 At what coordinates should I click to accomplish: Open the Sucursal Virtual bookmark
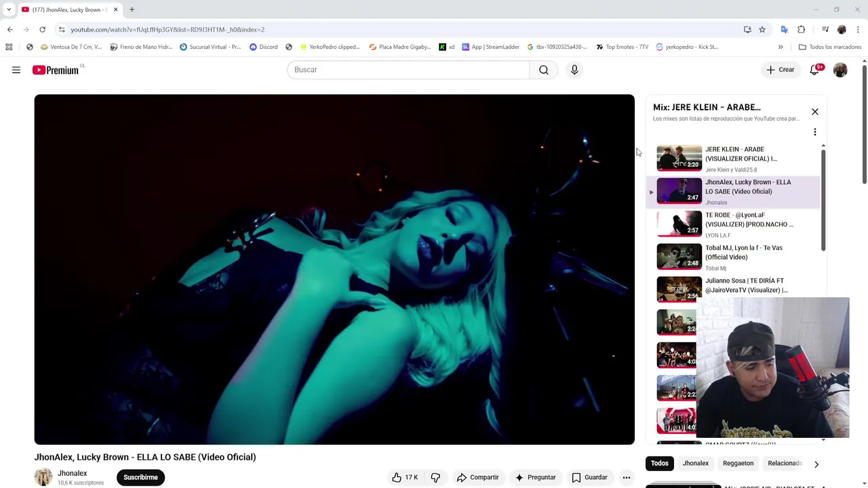tap(210, 47)
